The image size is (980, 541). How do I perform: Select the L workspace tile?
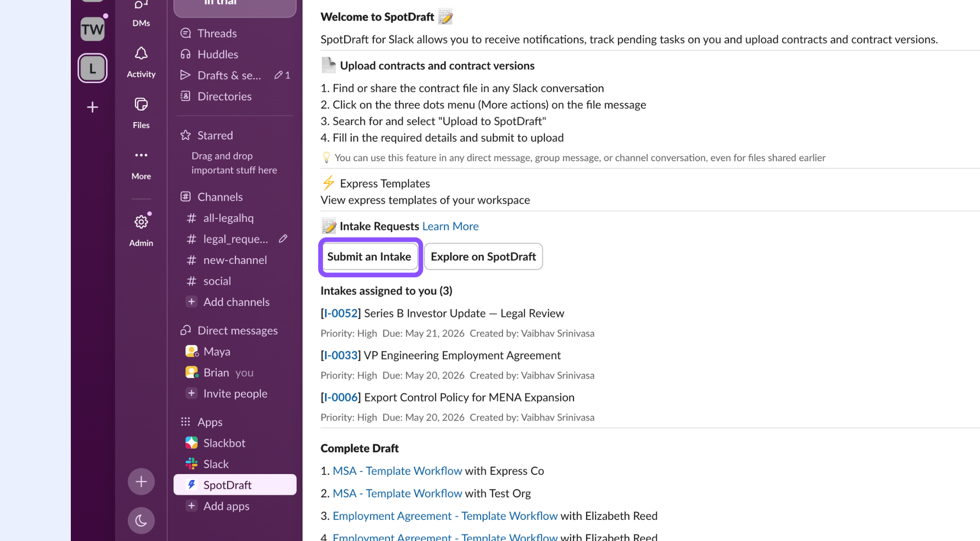(x=92, y=68)
